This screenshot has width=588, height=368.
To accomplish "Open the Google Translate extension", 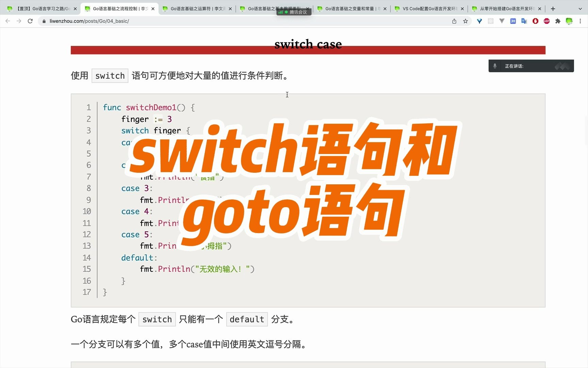I will [x=524, y=21].
